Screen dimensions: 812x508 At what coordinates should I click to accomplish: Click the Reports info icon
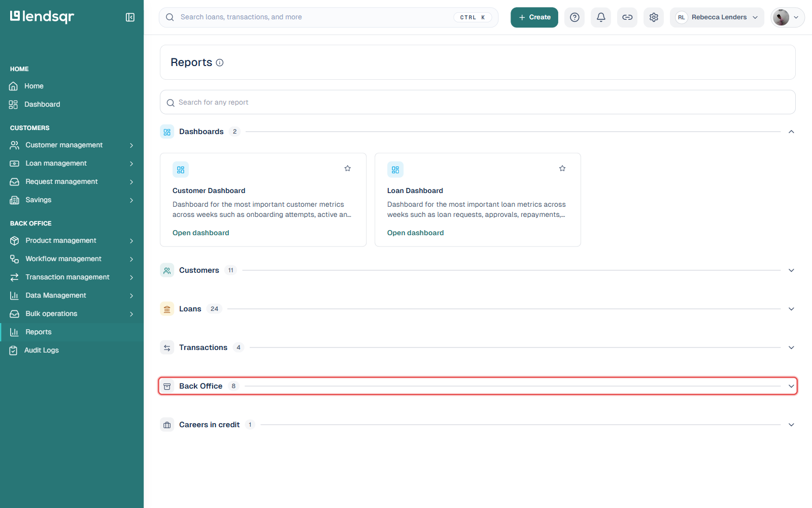coord(220,62)
